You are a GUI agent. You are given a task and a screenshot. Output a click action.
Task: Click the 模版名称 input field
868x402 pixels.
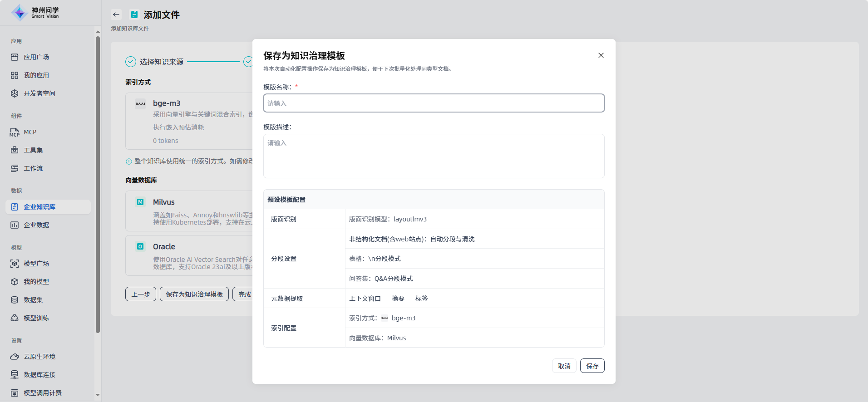click(434, 103)
